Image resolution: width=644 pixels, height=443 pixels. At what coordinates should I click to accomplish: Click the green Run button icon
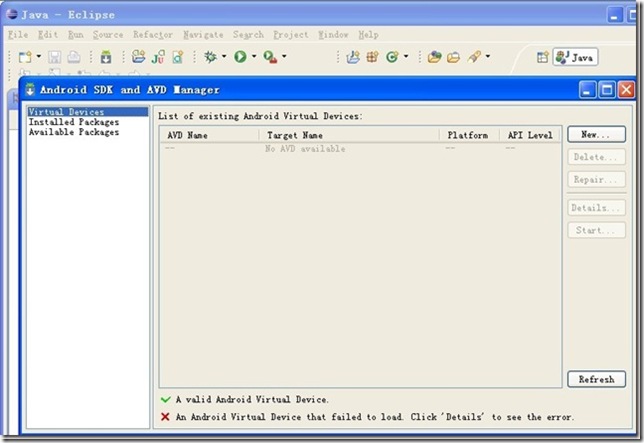tap(240, 57)
